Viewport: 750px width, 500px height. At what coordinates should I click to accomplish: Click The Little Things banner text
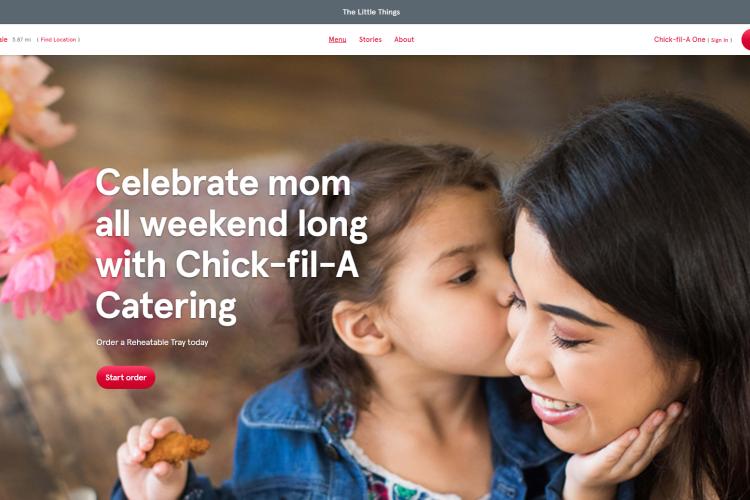click(371, 12)
